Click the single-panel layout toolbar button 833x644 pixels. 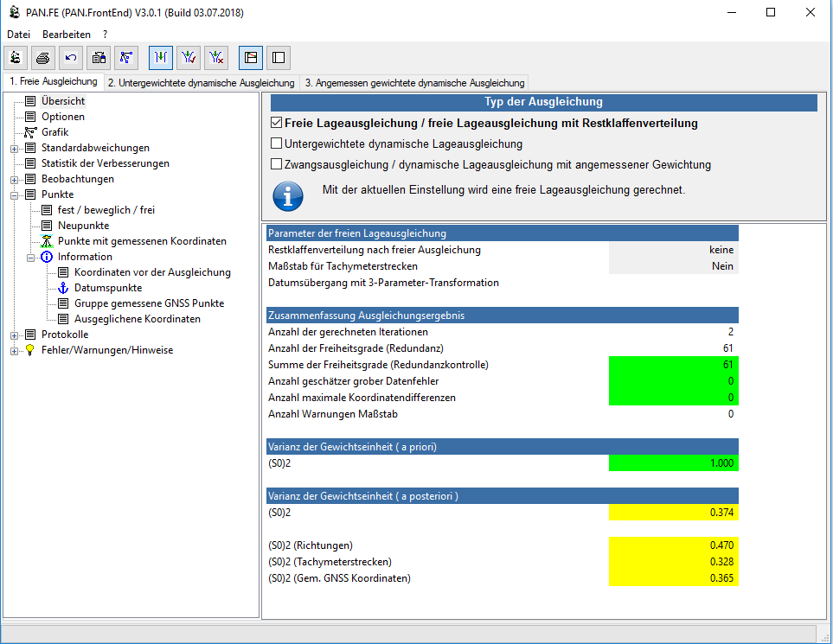[x=279, y=57]
